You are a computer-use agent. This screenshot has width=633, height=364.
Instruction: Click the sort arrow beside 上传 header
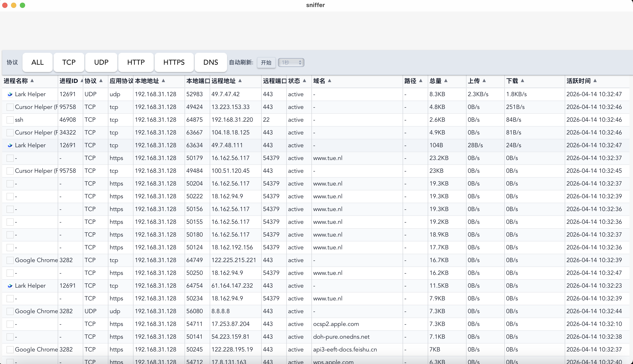tap(484, 81)
